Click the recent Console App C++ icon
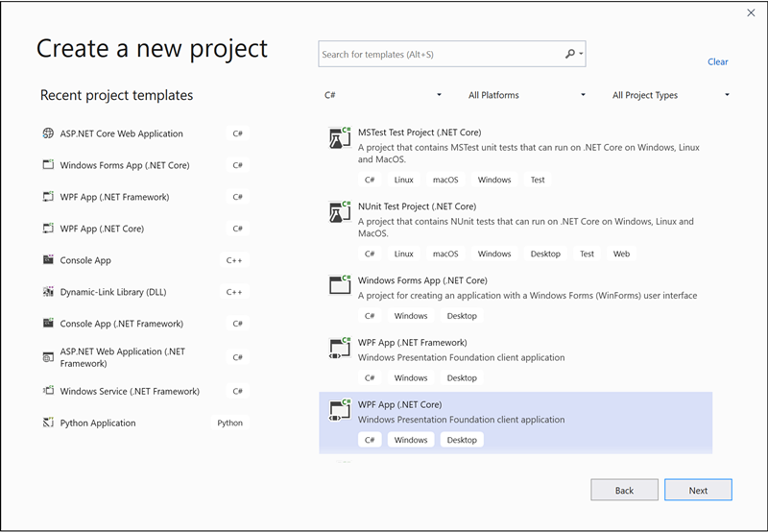Image resolution: width=768 pixels, height=532 pixels. (48, 260)
